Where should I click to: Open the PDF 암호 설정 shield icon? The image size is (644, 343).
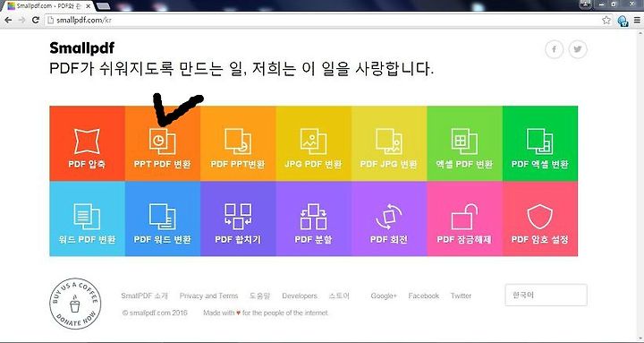point(539,217)
